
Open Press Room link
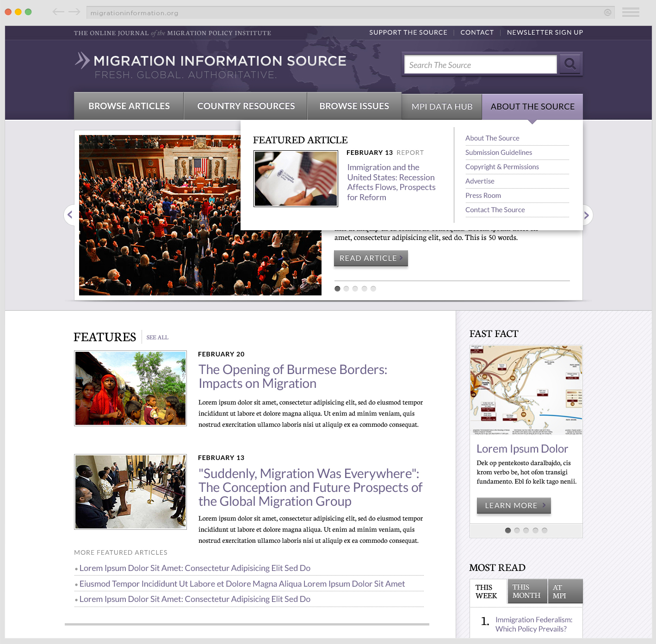point(483,196)
